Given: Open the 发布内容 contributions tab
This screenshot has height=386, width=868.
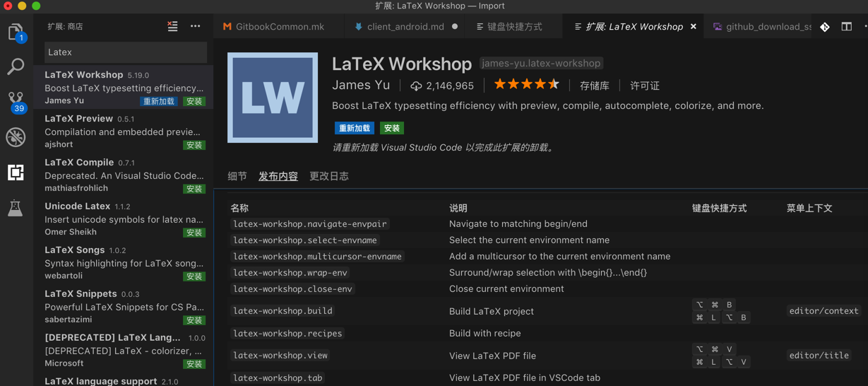Looking at the screenshot, I should (x=278, y=176).
